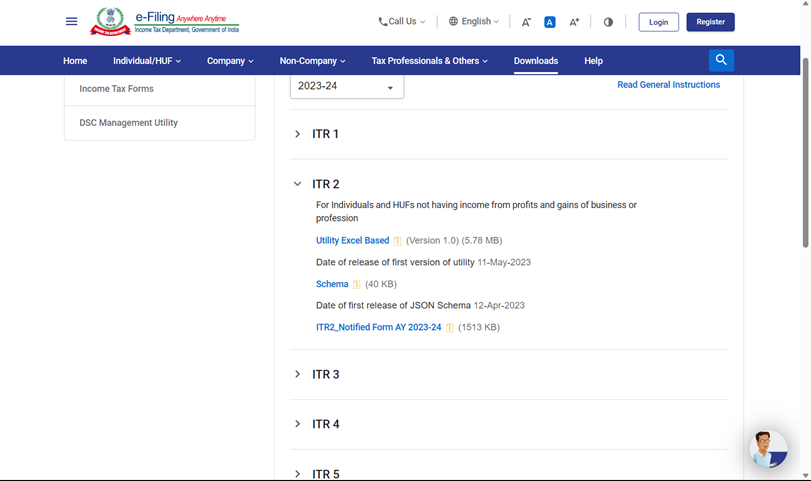Click the blue search magnifier icon
Viewport: 811px width, 481px height.
721,61
